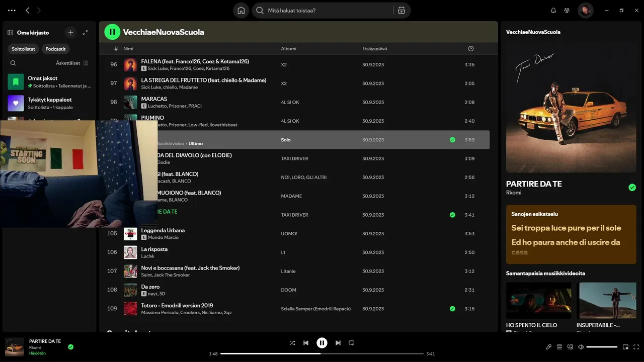This screenshot has height=362, width=644.
Task: Select the track La risposta
Action: [x=154, y=249]
